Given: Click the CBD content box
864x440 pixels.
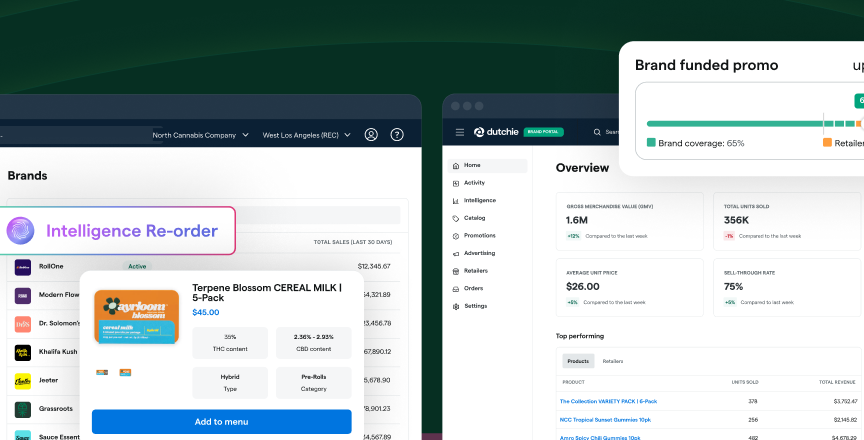Looking at the screenshot, I should (314, 343).
